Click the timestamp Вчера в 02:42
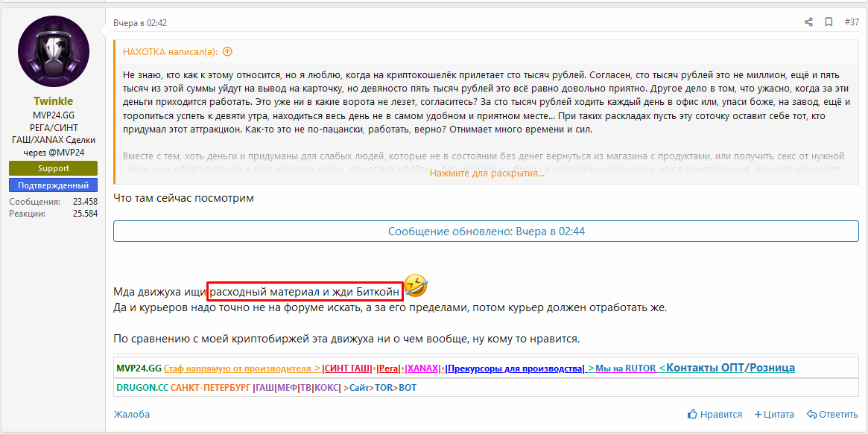The image size is (868, 434). tap(140, 23)
